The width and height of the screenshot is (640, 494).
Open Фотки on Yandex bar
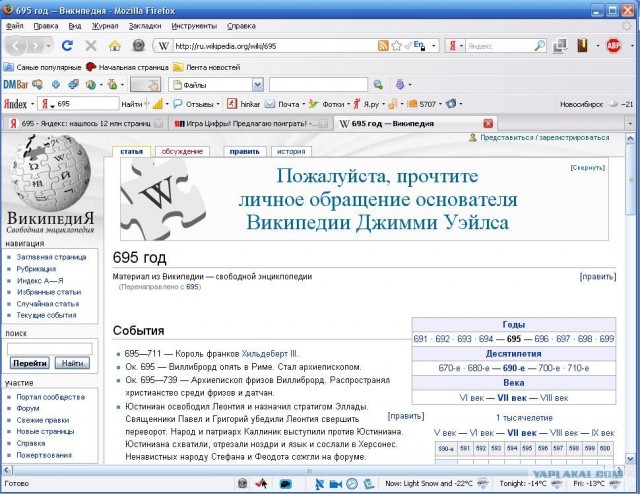pyautogui.click(x=333, y=105)
